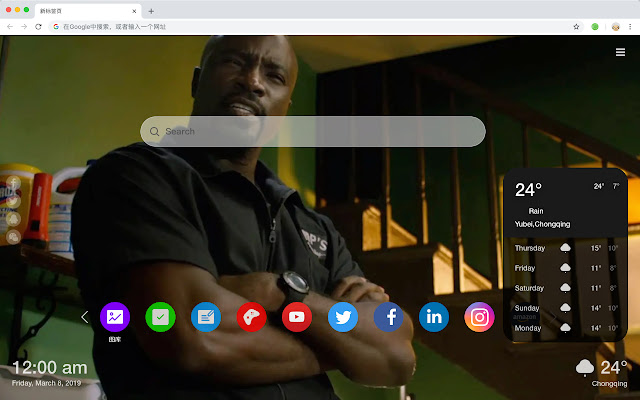Screen dimensions: 640x400
Task: Open the blue notes shortcut icon
Action: [x=206, y=317]
